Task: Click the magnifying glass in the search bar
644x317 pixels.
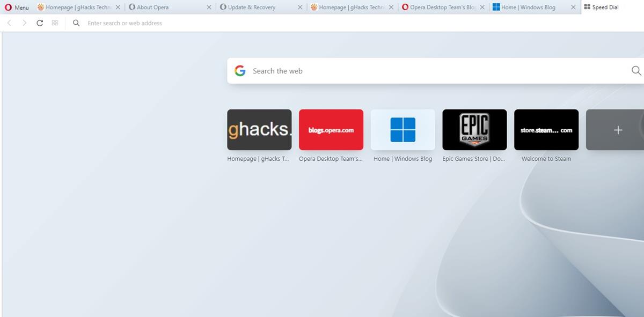Action: pos(636,70)
